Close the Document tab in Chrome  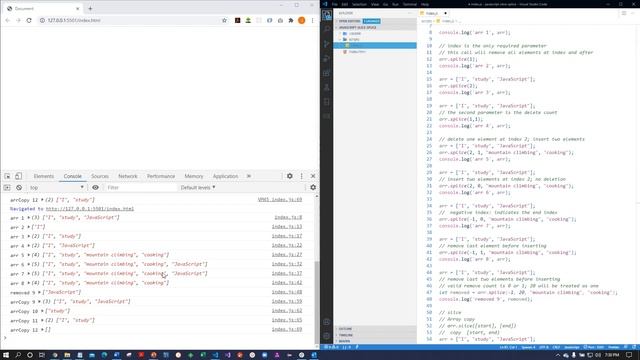78,9
